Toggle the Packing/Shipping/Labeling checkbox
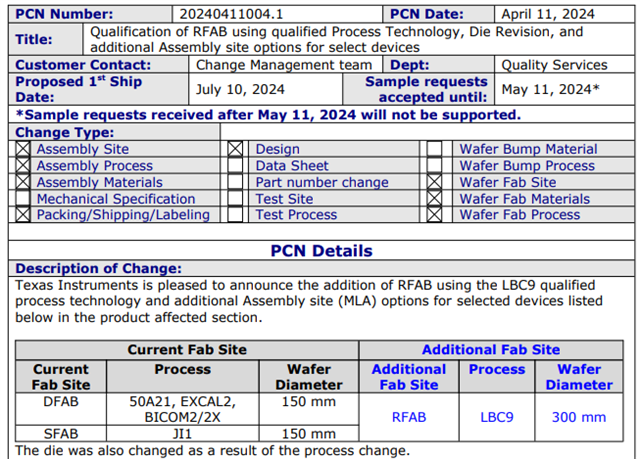The width and height of the screenshot is (640, 459). click(23, 214)
